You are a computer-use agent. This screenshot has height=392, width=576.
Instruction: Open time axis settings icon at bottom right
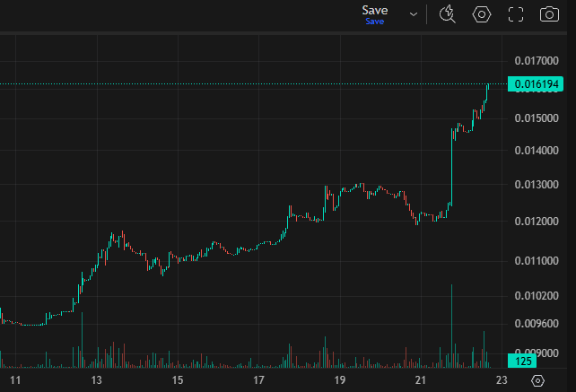537,380
